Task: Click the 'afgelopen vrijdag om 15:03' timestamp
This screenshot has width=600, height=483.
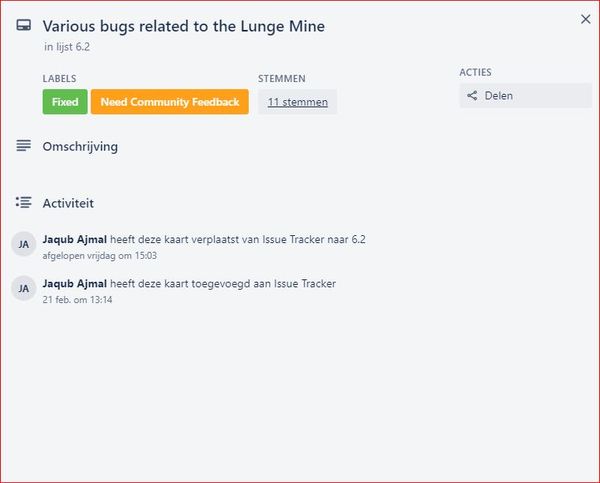Action: tap(99, 256)
